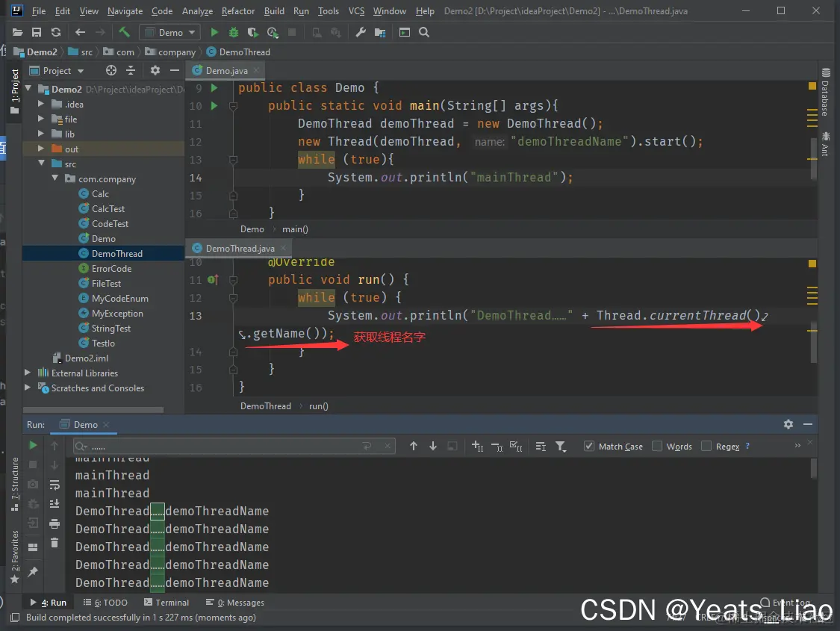The image size is (840, 631).
Task: Search everywhere with the magnifier icon
Action: point(424,33)
